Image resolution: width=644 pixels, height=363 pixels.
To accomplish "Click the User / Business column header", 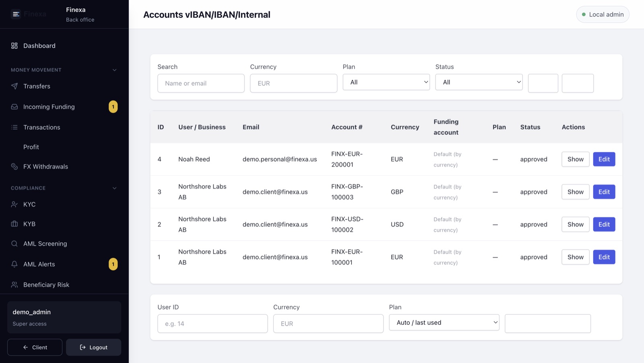I will pyautogui.click(x=202, y=127).
